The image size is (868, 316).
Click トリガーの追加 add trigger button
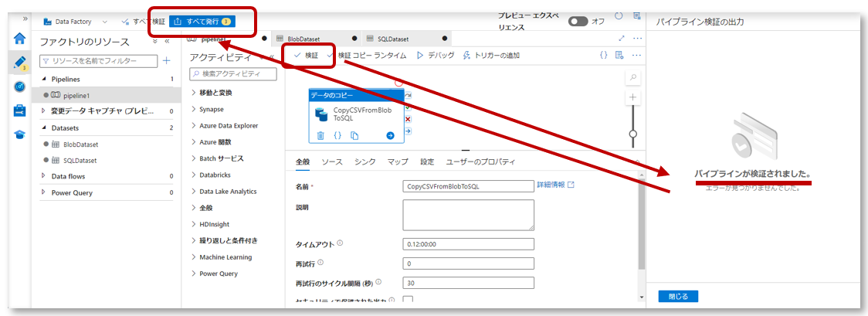coord(490,56)
